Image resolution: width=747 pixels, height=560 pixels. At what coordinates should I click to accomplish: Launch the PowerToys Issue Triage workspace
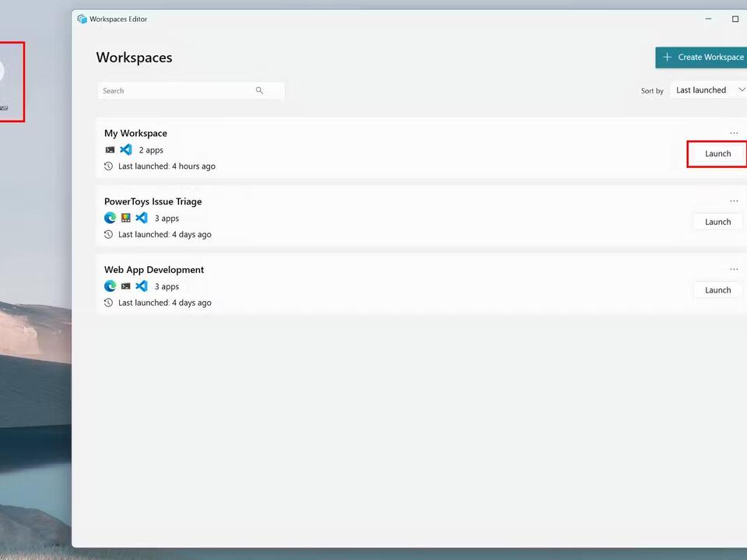coord(717,222)
